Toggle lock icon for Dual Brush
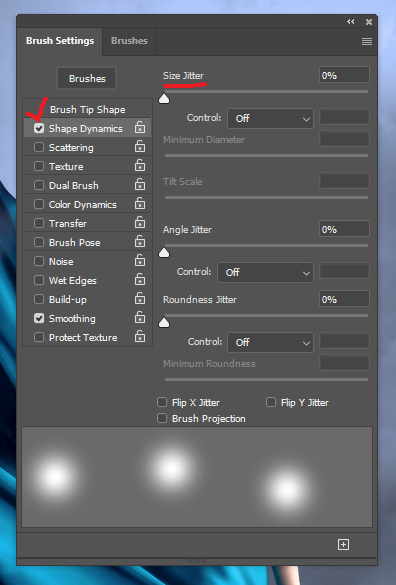The width and height of the screenshot is (396, 585). point(140,185)
